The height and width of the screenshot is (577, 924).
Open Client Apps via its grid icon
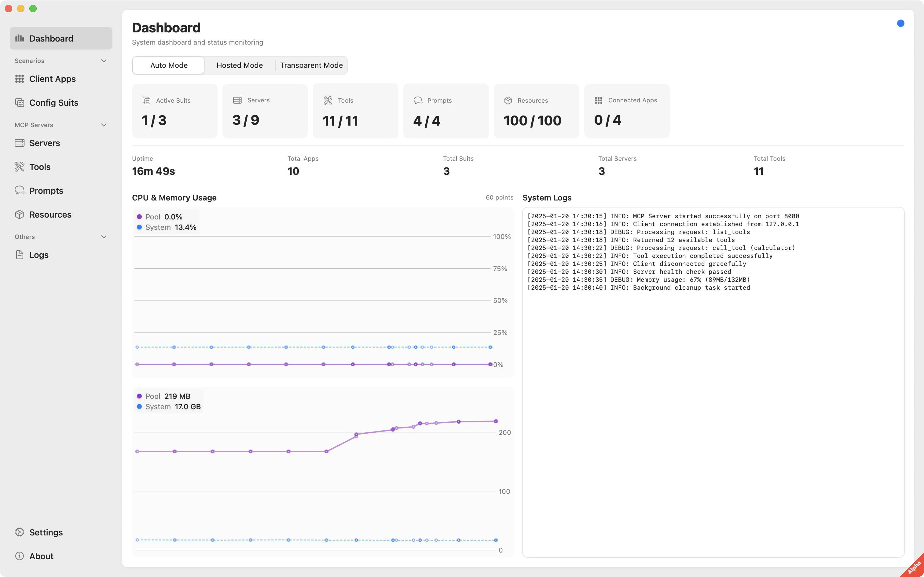[20, 79]
